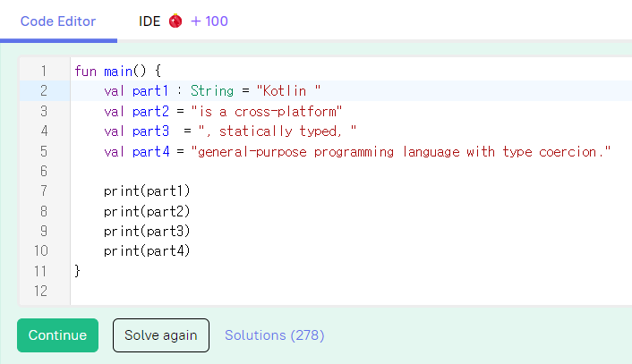The width and height of the screenshot is (632, 364).
Task: Click the closing brace on line 11
Action: click(x=77, y=271)
